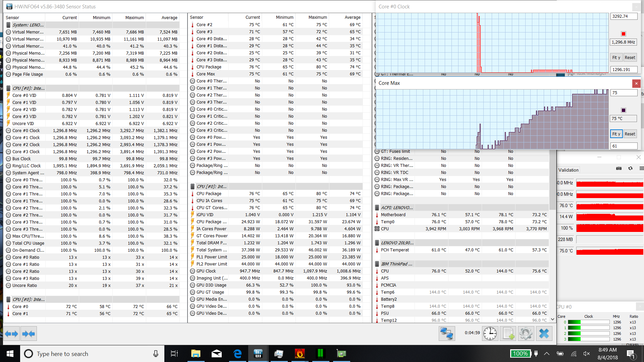Open the network remote monitoring icon
This screenshot has height=362, width=644.
pyautogui.click(x=447, y=334)
